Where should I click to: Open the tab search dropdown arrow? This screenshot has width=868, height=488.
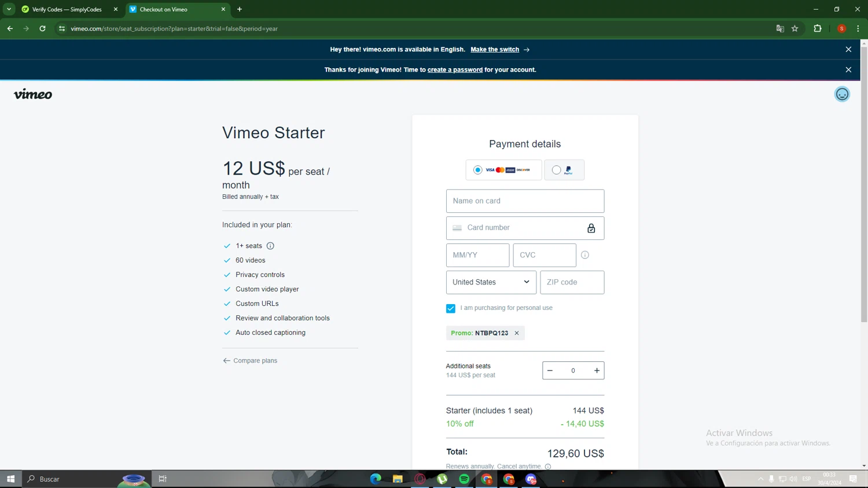[9, 9]
